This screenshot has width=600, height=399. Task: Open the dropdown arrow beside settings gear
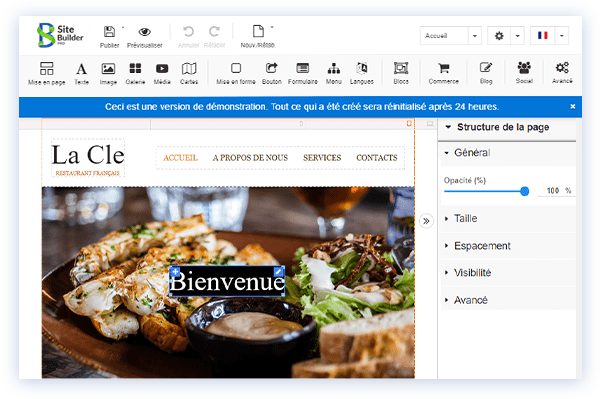point(517,36)
